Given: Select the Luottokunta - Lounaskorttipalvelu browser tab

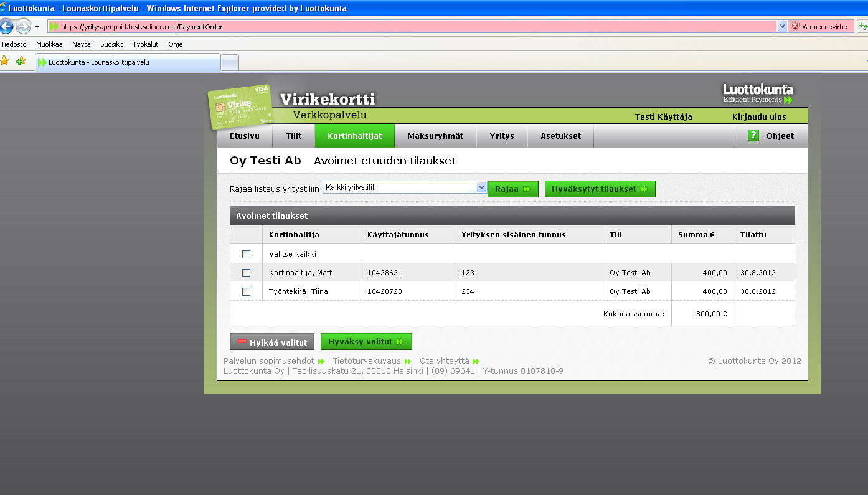Looking at the screenshot, I should [128, 62].
